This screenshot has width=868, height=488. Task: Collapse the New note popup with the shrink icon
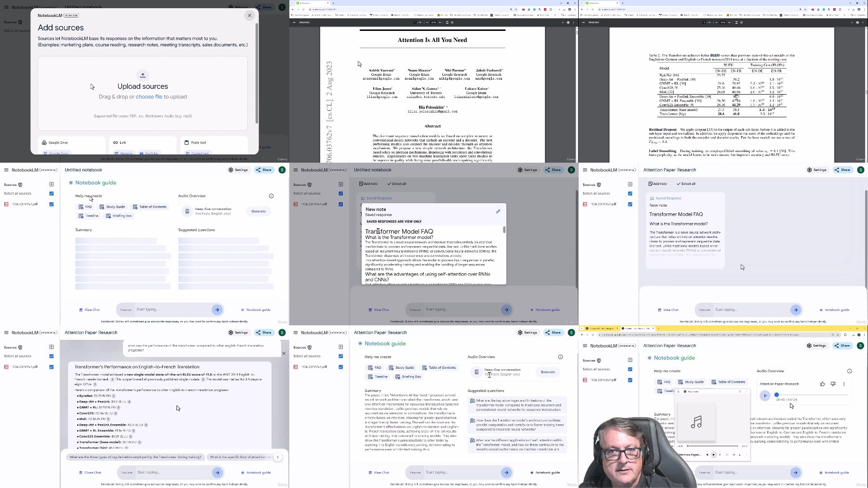tap(498, 211)
